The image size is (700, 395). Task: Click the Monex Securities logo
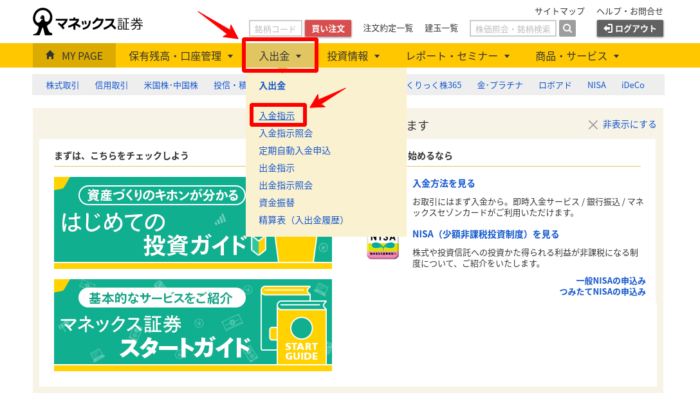pos(88,21)
